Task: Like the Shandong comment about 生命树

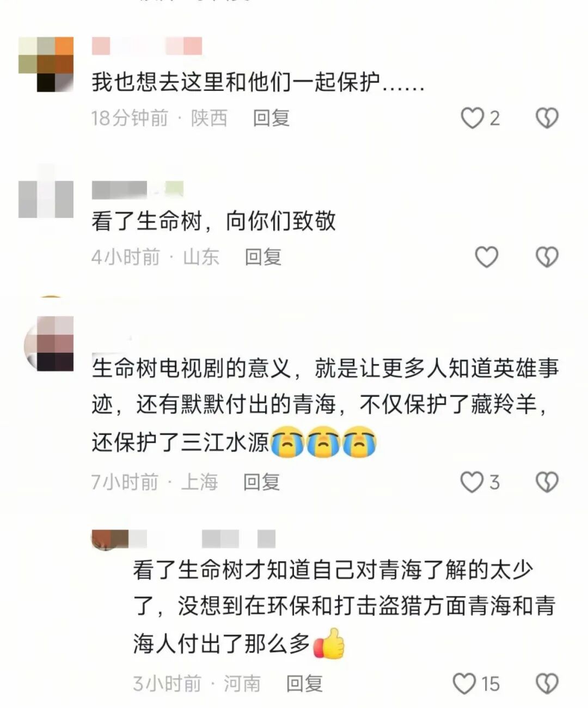Action: click(x=487, y=257)
